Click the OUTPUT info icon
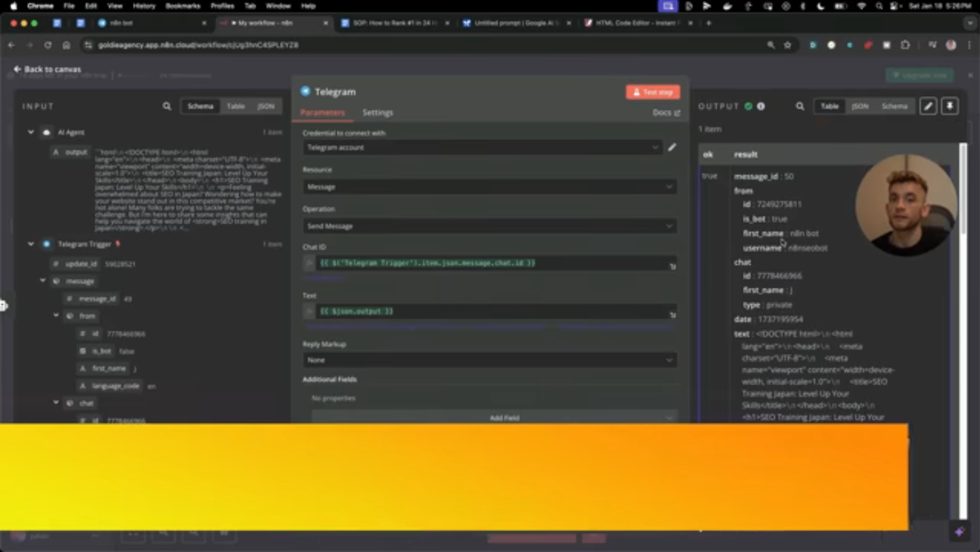This screenshot has height=552, width=980. (x=761, y=106)
